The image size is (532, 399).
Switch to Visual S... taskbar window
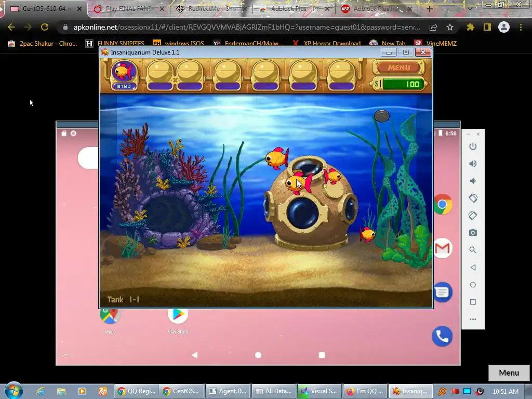tap(320, 391)
